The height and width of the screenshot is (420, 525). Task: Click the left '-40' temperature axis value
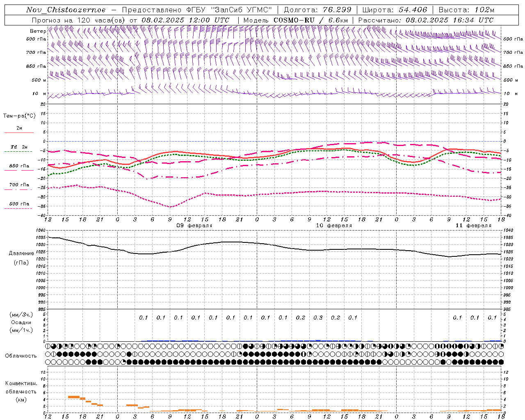pos(42,215)
